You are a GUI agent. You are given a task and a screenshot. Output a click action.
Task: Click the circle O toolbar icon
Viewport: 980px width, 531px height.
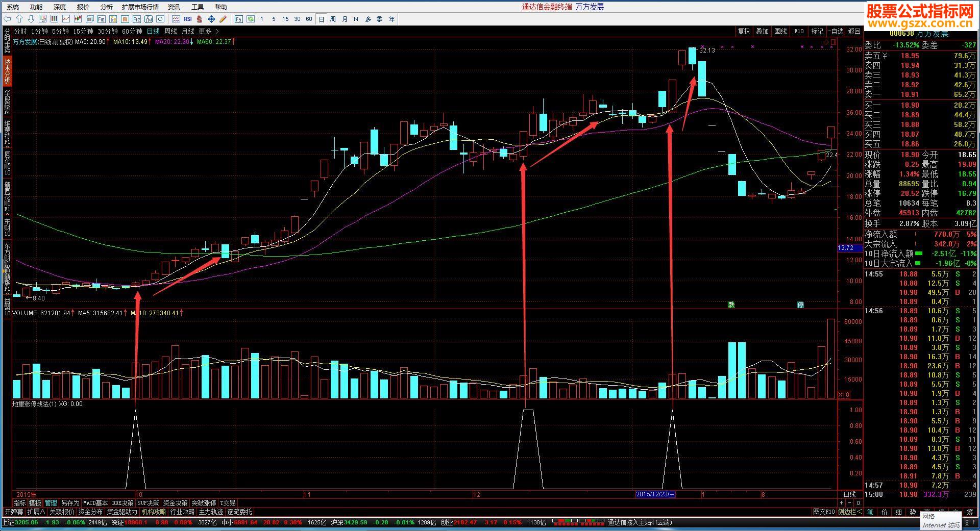[x=160, y=19]
